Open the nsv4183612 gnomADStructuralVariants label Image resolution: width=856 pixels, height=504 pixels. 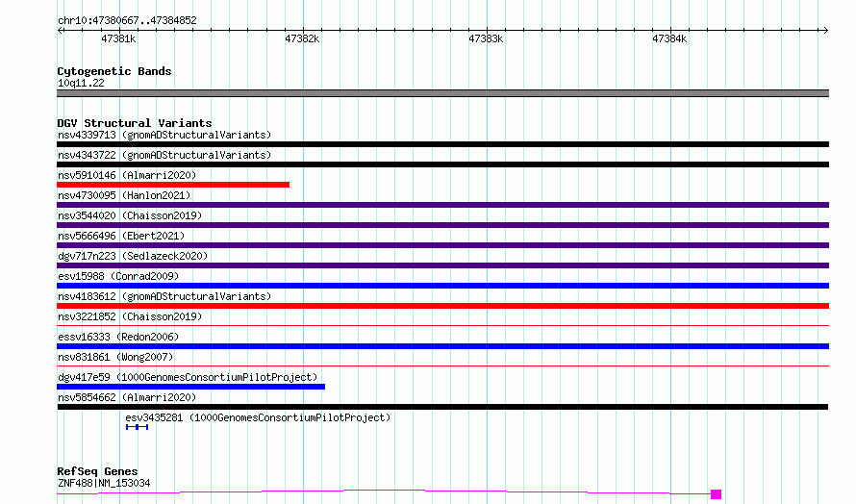[x=164, y=296]
